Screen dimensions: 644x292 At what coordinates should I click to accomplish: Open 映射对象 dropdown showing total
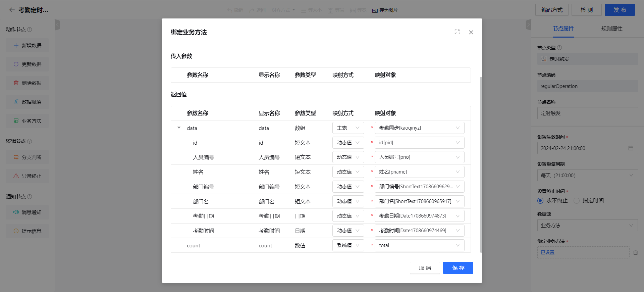(419, 245)
